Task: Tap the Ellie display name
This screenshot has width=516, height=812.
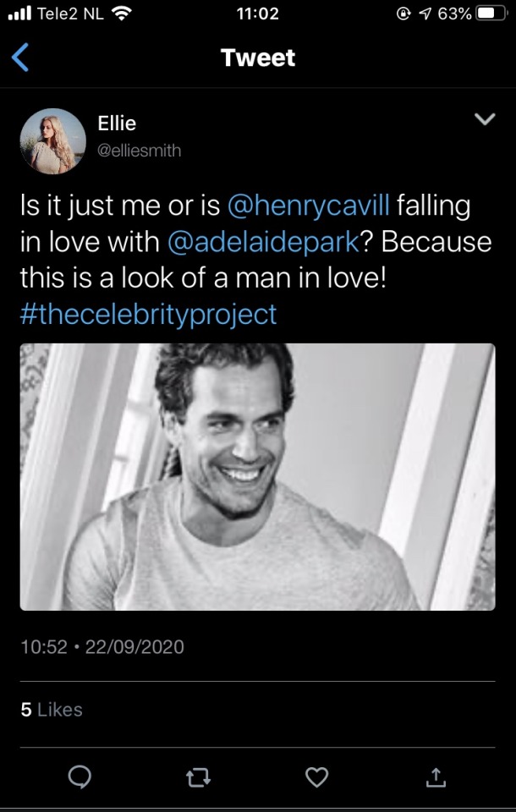Action: 117,123
